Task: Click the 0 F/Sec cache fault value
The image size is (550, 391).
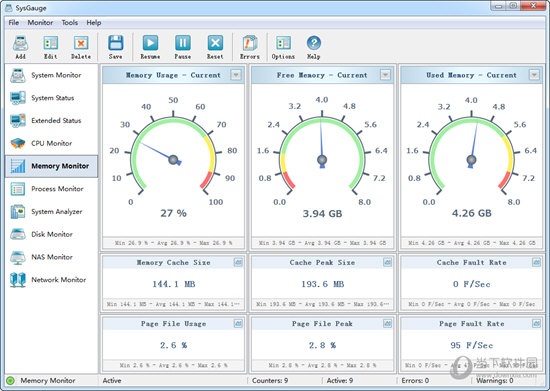Action: click(x=471, y=284)
